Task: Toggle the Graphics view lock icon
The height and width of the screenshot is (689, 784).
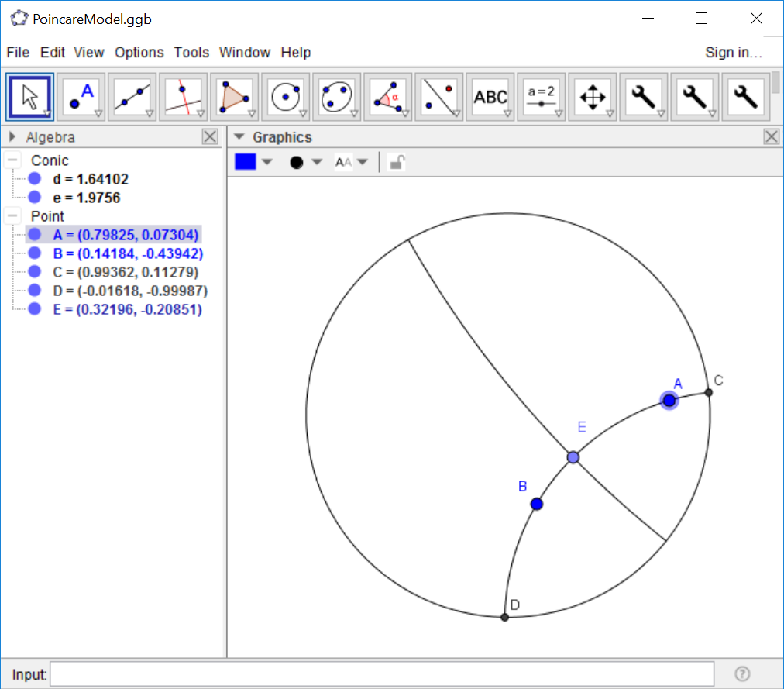Action: coord(396,161)
